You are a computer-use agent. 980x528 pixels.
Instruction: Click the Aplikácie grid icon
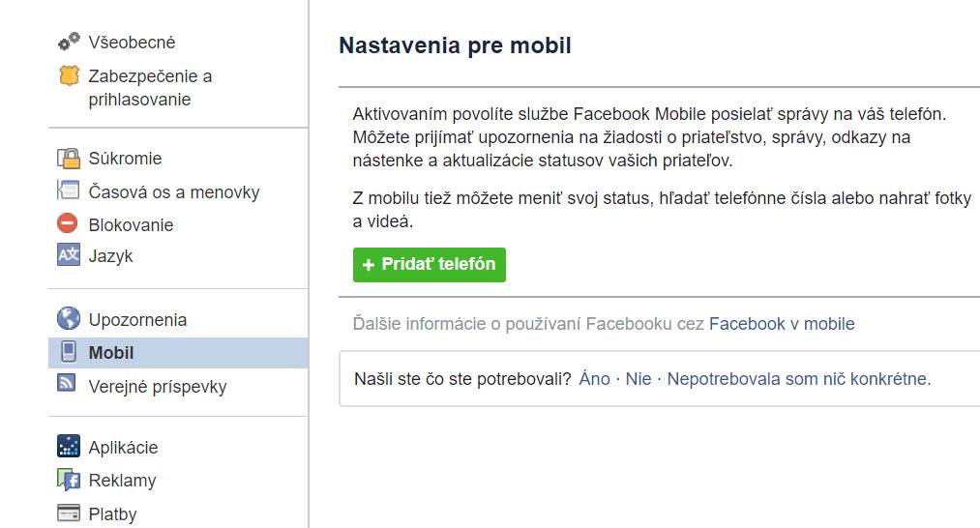coord(69,446)
